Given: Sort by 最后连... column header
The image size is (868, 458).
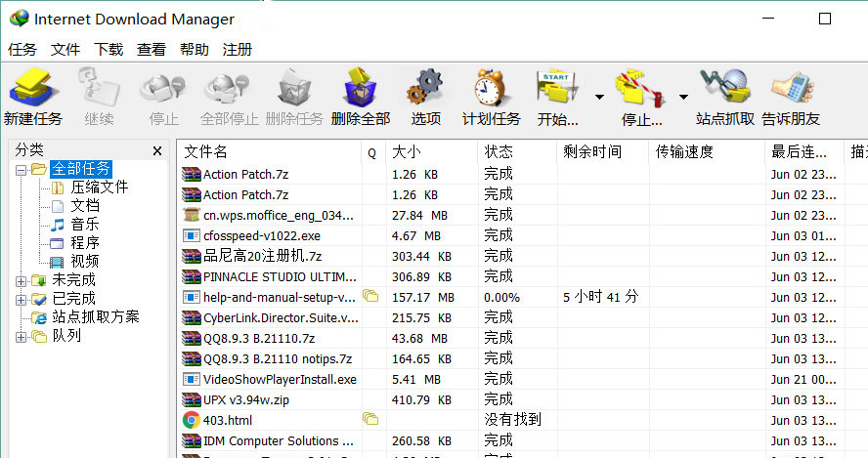Looking at the screenshot, I should pyautogui.click(x=805, y=151).
